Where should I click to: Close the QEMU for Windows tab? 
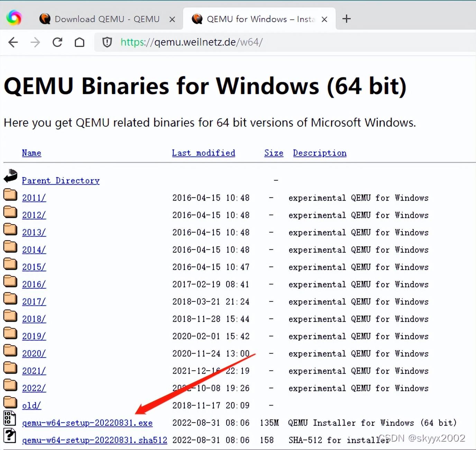324,19
